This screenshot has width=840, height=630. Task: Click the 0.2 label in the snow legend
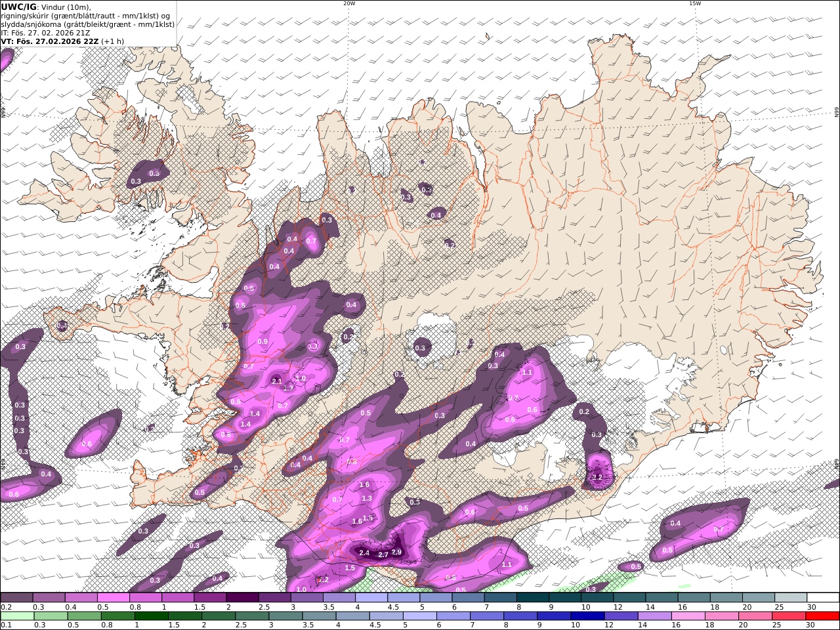tap(5, 607)
